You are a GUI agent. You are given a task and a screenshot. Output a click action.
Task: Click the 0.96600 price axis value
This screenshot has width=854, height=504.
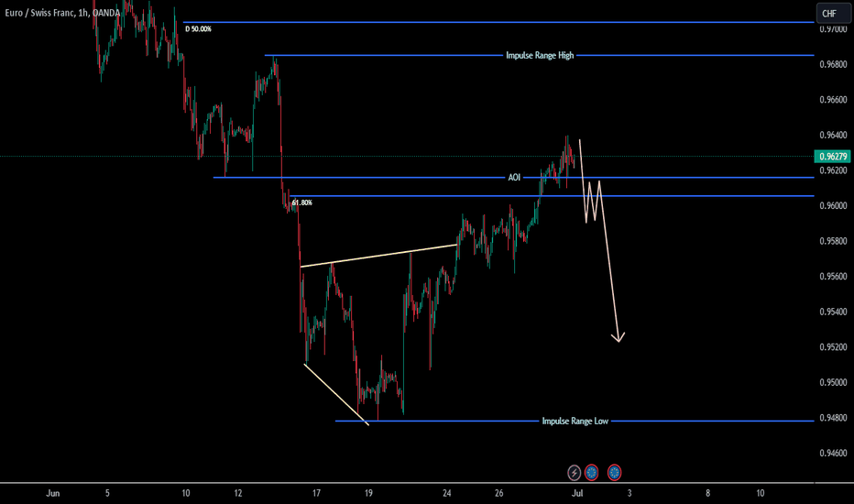pyautogui.click(x=833, y=100)
